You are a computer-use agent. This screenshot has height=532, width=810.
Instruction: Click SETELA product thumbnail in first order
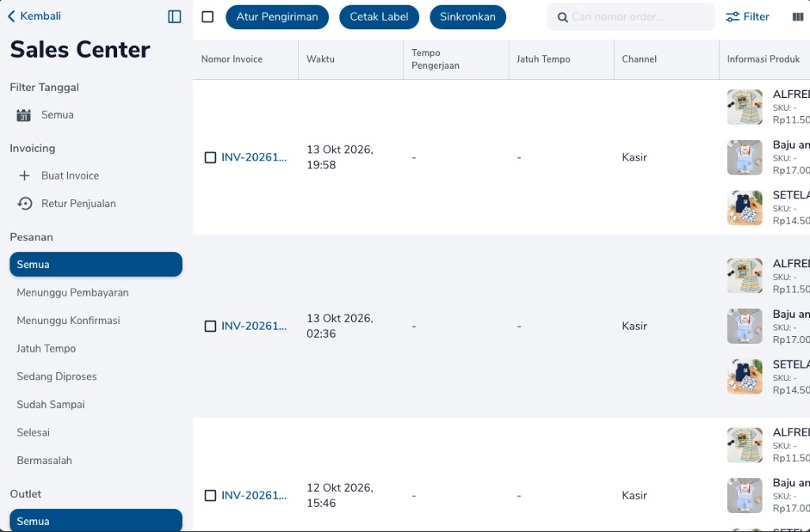click(x=744, y=208)
